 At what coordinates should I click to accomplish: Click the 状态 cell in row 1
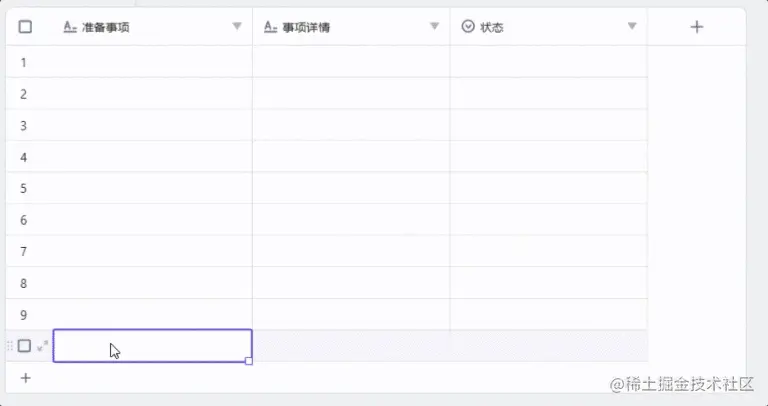pyautogui.click(x=549, y=62)
